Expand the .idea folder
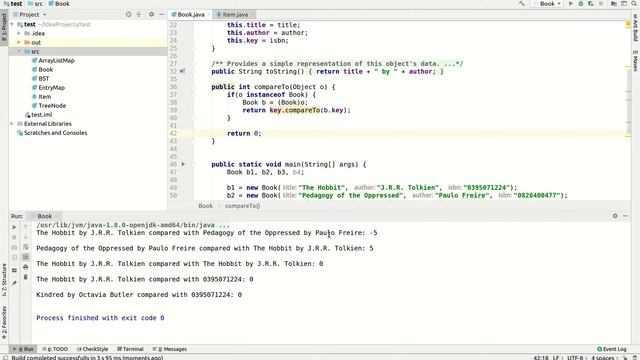The image size is (640, 360). (x=19, y=33)
